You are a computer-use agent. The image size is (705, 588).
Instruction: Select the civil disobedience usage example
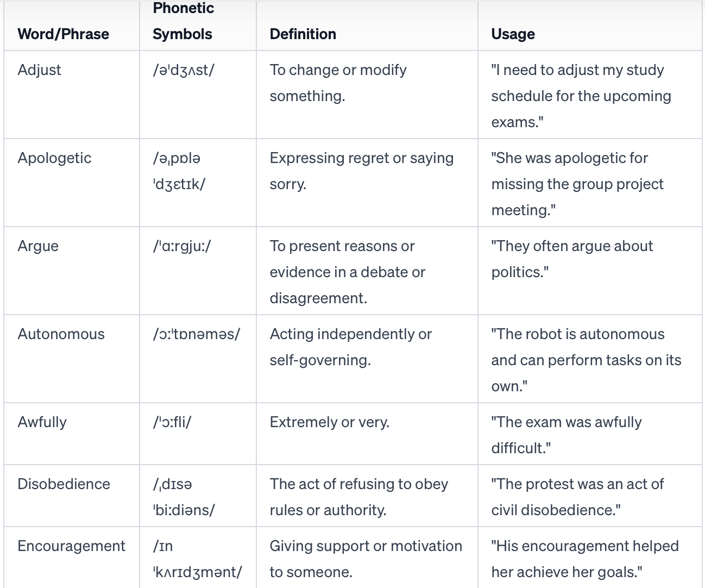click(x=577, y=497)
